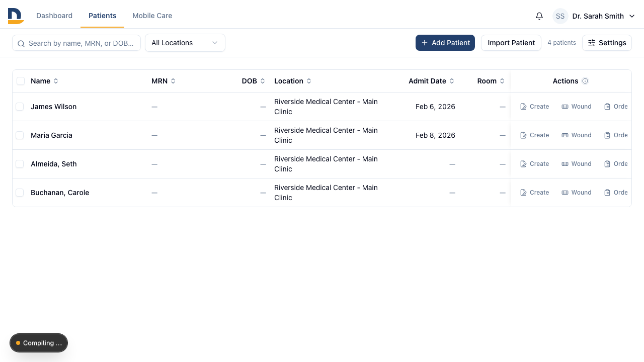
Task: Click the 4 patients count label
Action: [561, 43]
